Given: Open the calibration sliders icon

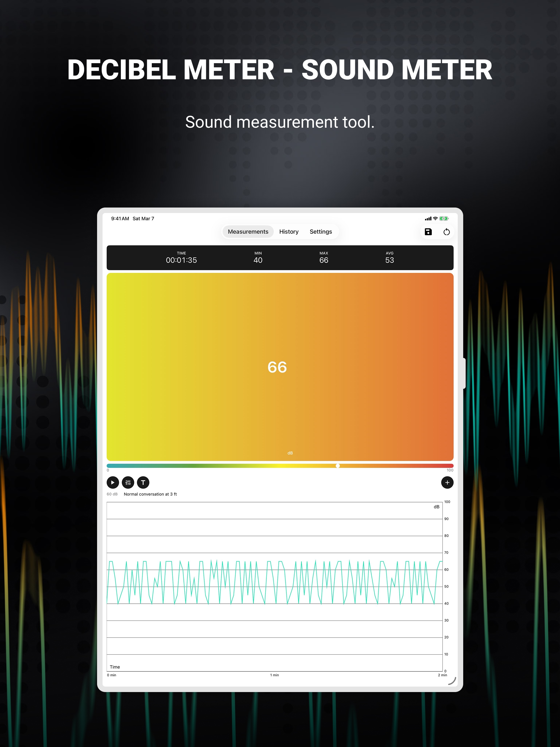Looking at the screenshot, I should (x=128, y=482).
